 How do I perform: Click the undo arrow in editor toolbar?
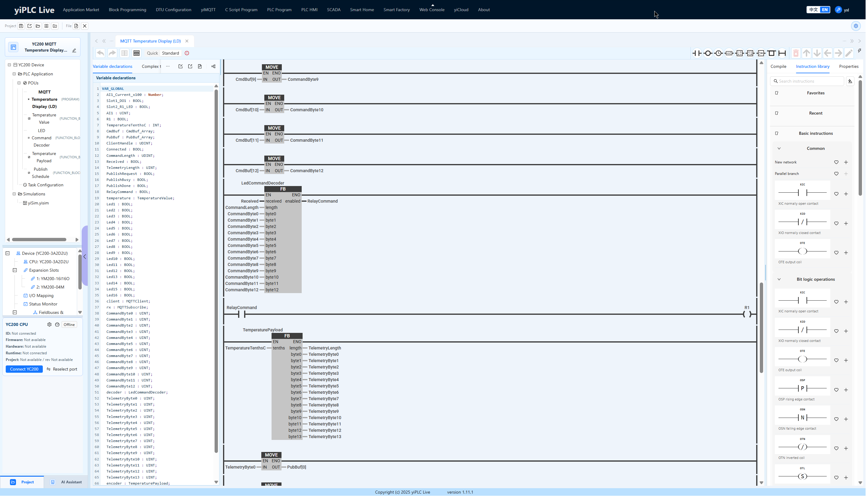100,53
